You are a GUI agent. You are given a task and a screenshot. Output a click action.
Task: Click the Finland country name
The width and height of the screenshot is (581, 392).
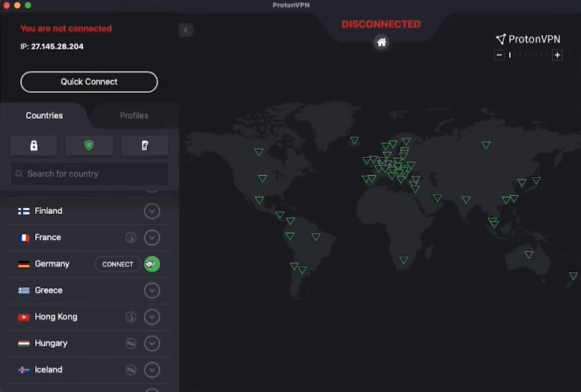click(49, 211)
